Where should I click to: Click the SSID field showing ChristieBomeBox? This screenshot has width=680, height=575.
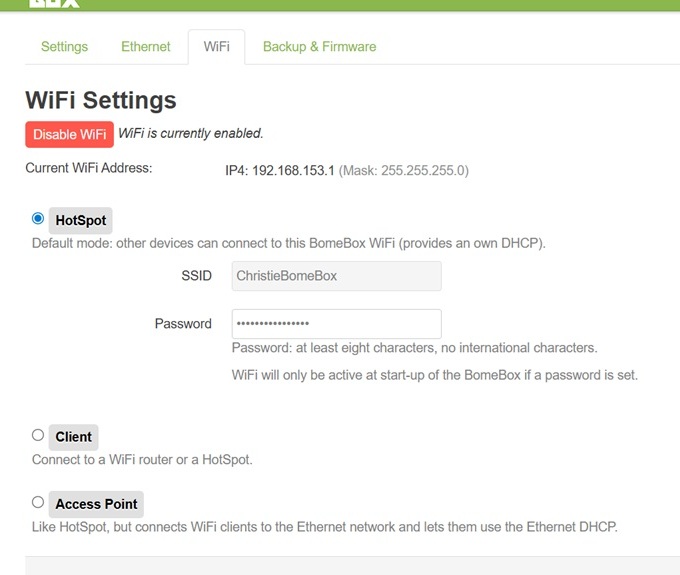pyautogui.click(x=337, y=276)
